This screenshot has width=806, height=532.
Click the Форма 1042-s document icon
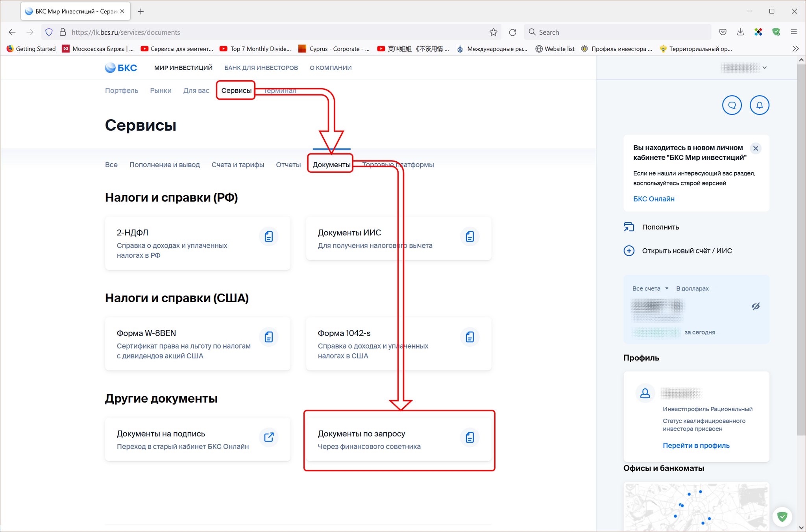470,336
